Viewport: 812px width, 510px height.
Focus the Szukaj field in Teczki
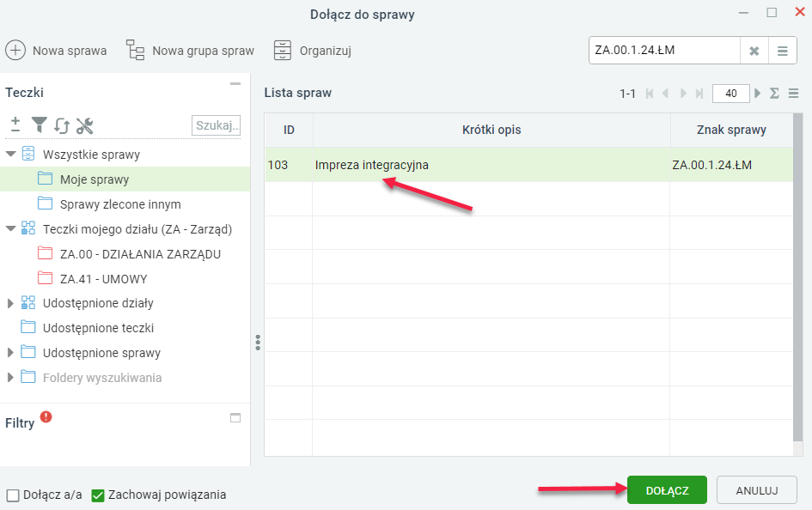point(216,125)
